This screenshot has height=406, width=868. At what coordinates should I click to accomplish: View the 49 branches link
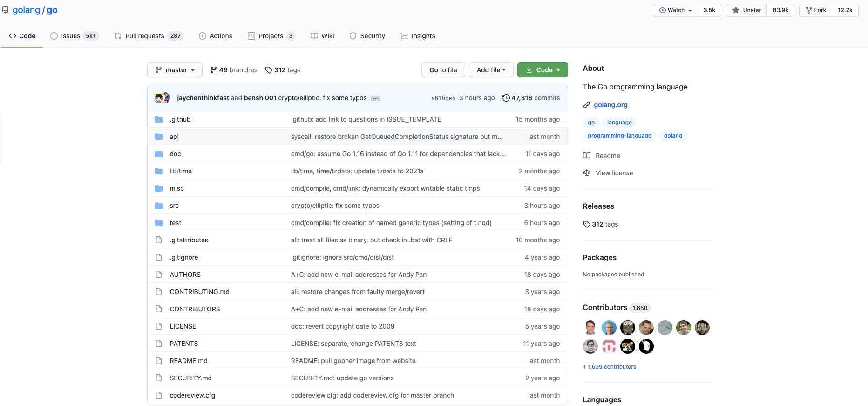click(x=234, y=70)
